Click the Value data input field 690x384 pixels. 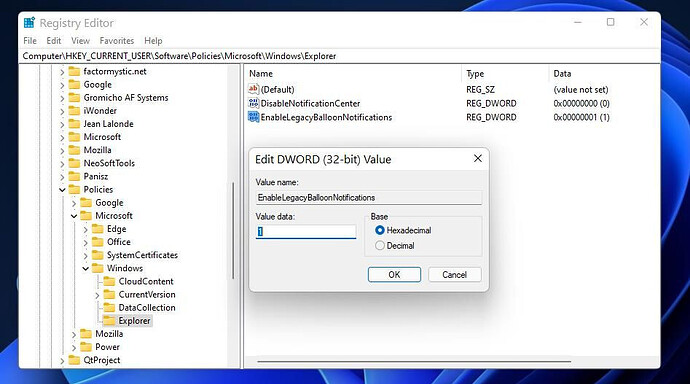tap(306, 231)
